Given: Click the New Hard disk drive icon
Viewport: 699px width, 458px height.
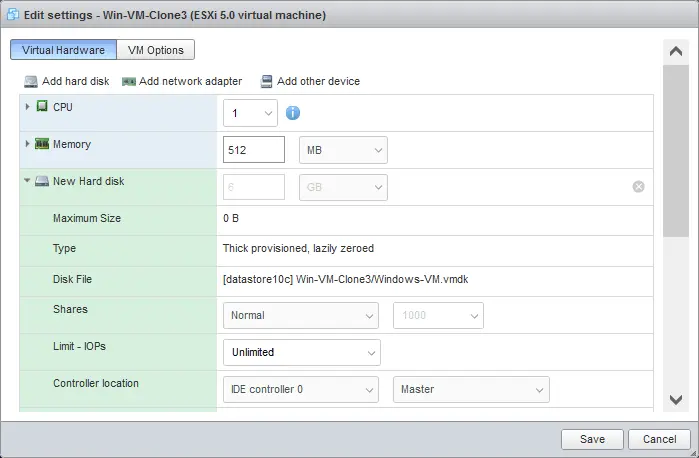Looking at the screenshot, I should pos(42,181).
